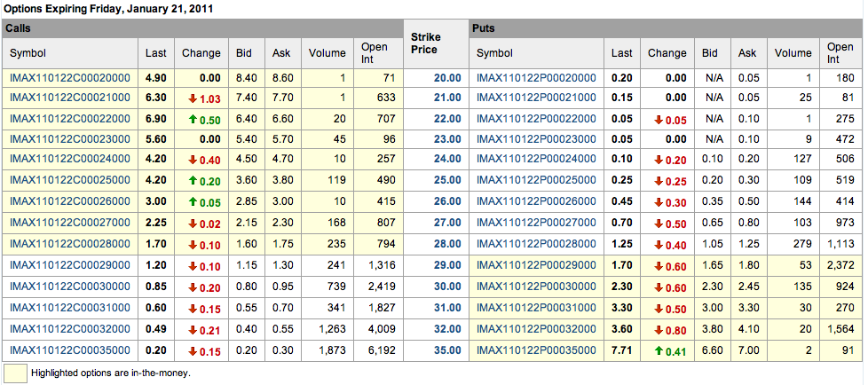The width and height of the screenshot is (868, 385).
Task: Click the Puts section header
Action: (485, 28)
